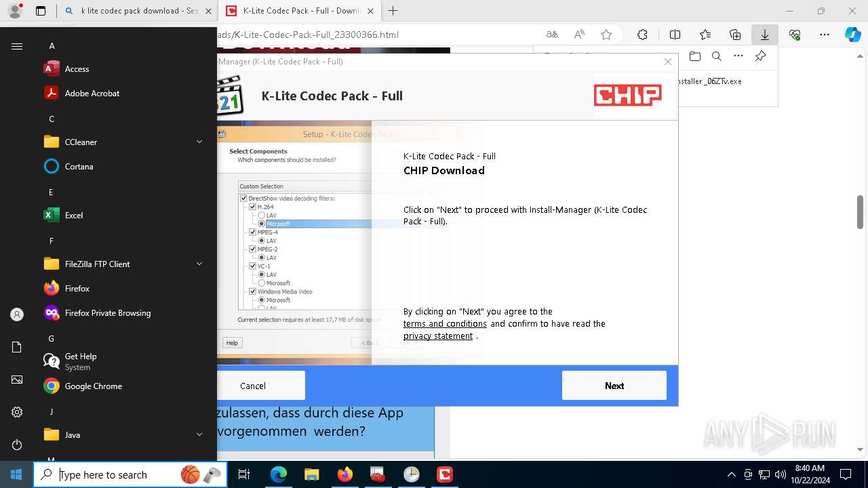Launch Access from the Start app list
The height and width of the screenshot is (488, 868).
125,68
